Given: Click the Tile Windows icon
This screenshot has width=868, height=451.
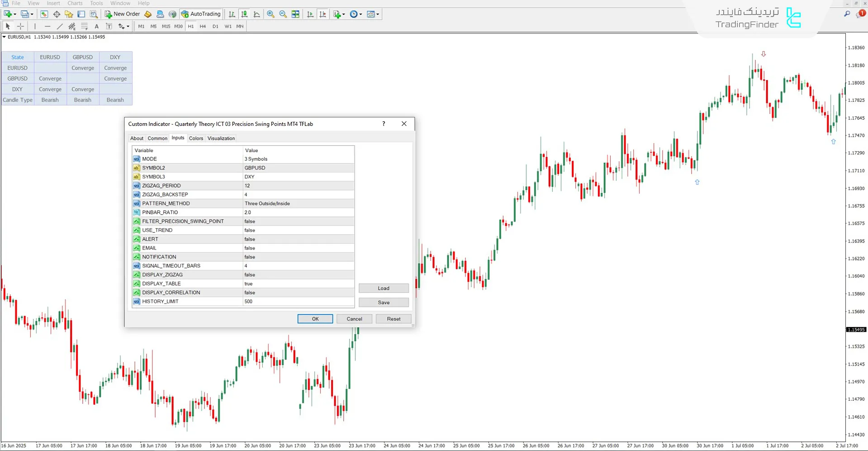Looking at the screenshot, I should 295,14.
